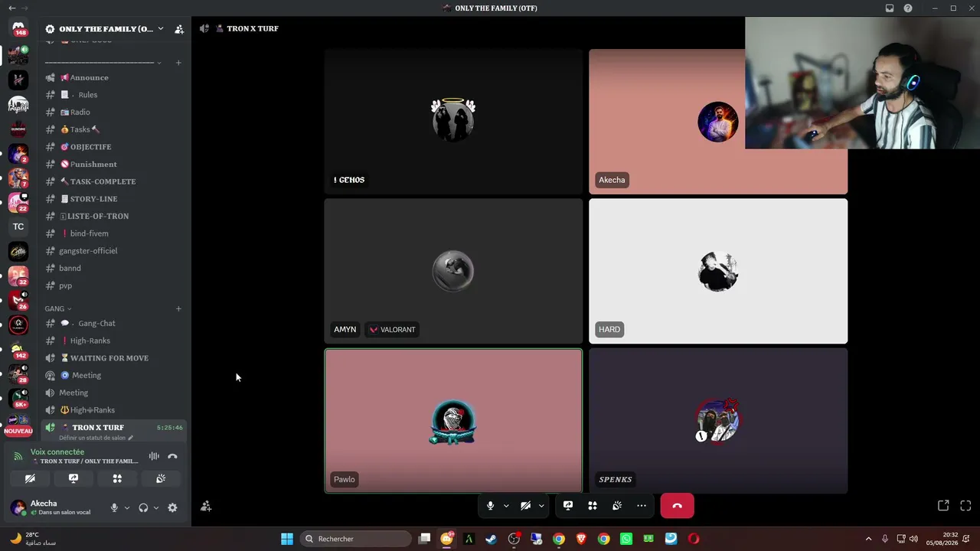Open WhatsApp from the taskbar
This screenshot has height=551, width=980.
[x=626, y=539]
